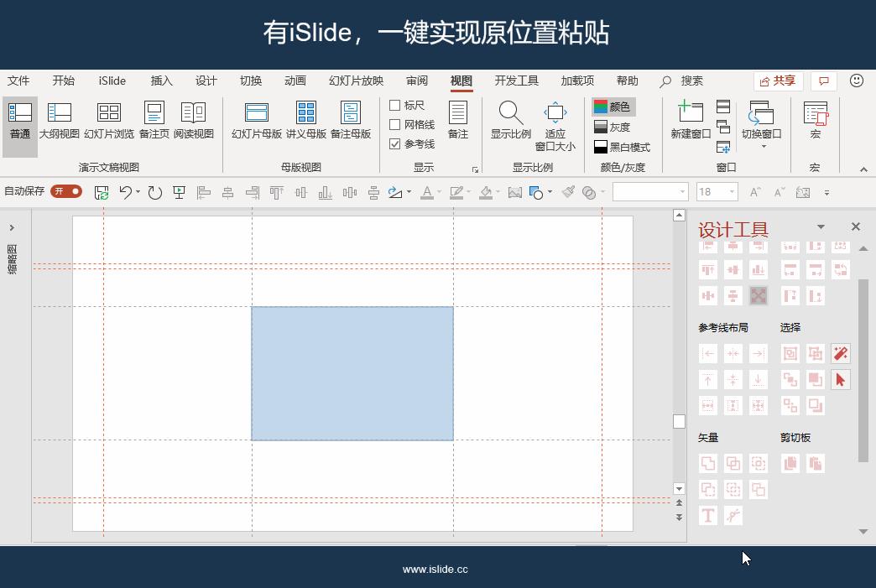Open the Undo history dropdown arrow
This screenshot has width=876, height=588.
(138, 192)
